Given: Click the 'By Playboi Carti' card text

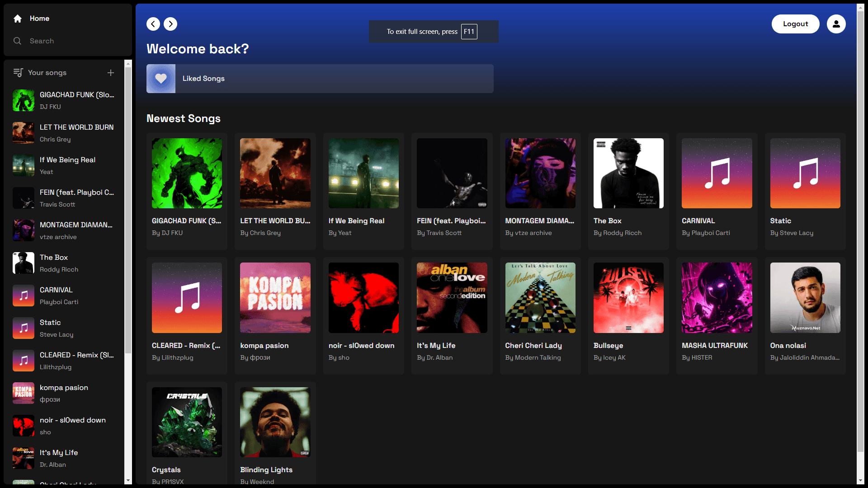Looking at the screenshot, I should pyautogui.click(x=706, y=233).
